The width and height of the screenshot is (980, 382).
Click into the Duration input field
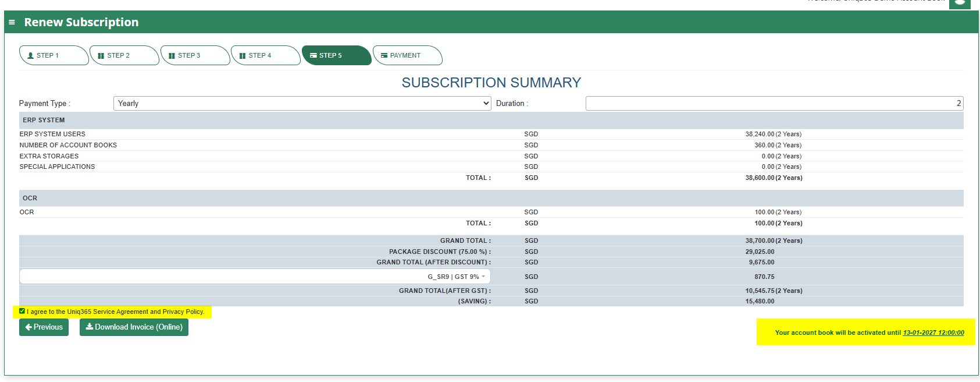point(774,103)
